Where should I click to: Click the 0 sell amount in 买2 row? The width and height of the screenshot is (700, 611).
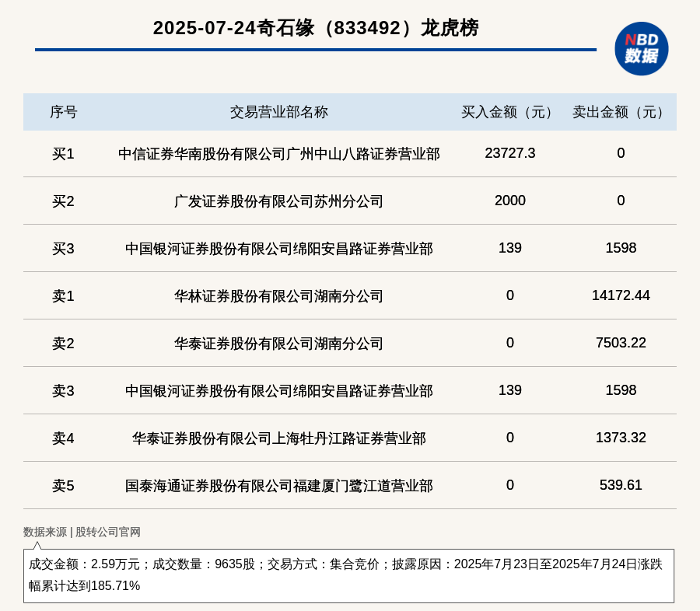(x=621, y=201)
